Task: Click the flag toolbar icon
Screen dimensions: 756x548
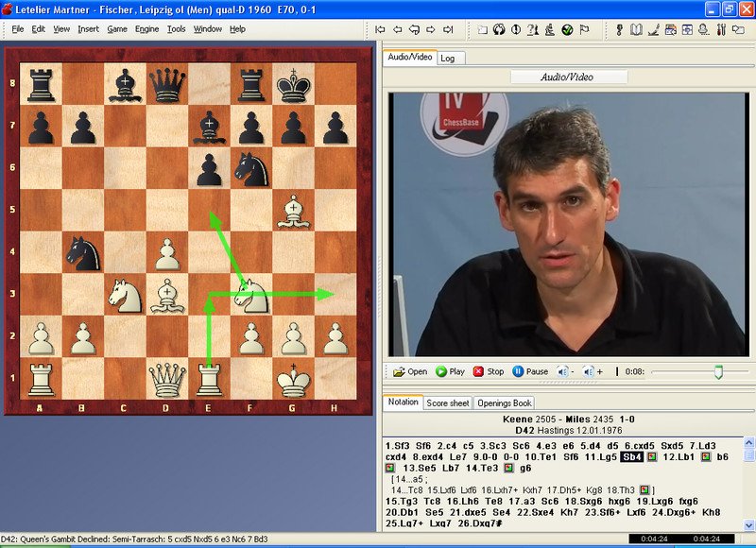Action: coord(584,30)
